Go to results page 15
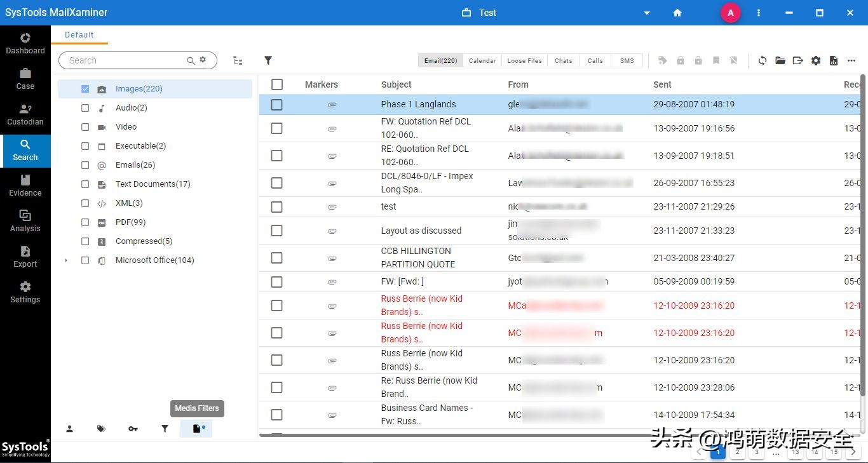 coord(834,452)
